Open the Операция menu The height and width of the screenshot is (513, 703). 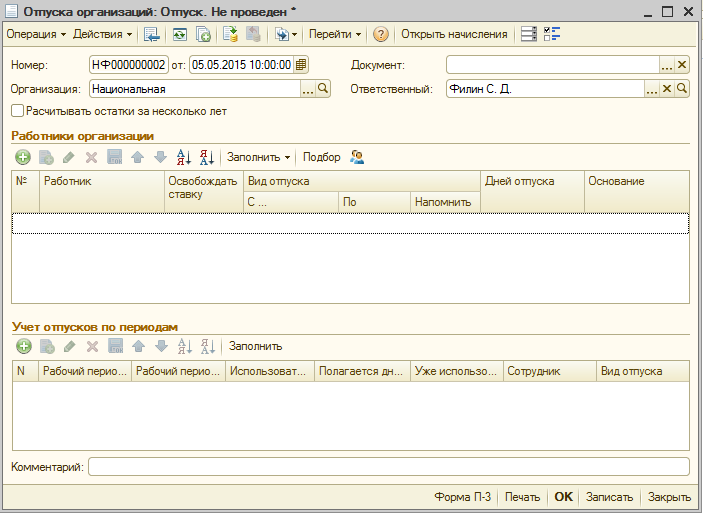[36, 34]
